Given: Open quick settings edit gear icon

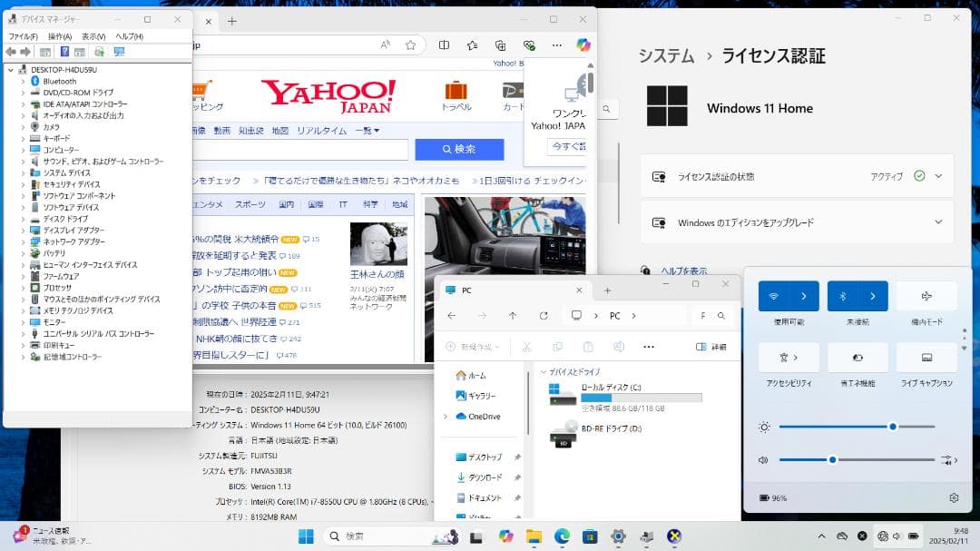Looking at the screenshot, I should coord(955,497).
